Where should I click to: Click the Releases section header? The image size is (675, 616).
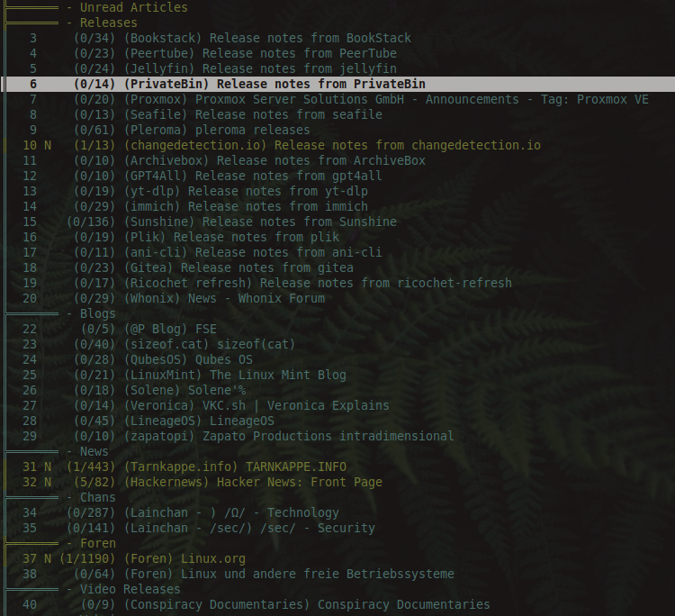[x=109, y=23]
